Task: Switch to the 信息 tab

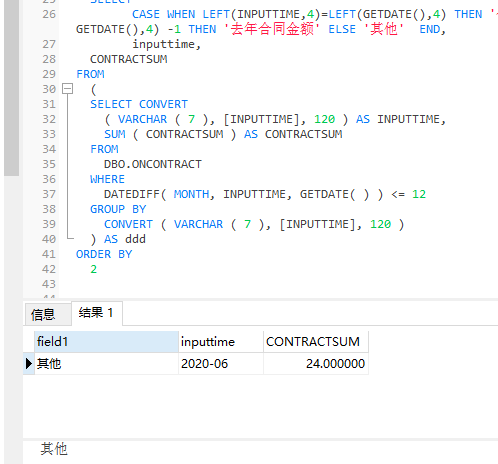Action: pyautogui.click(x=48, y=314)
